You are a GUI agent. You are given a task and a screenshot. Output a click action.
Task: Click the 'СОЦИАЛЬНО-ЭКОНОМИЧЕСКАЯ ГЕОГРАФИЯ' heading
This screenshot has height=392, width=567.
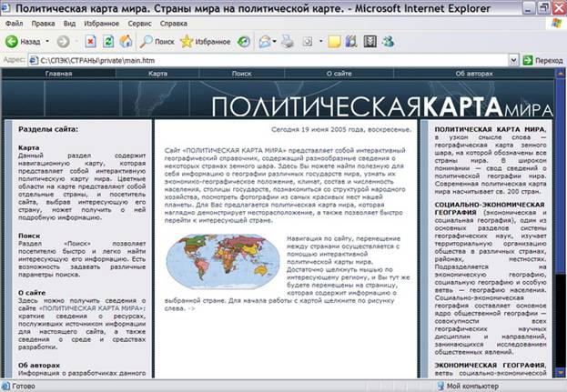tap(490, 208)
